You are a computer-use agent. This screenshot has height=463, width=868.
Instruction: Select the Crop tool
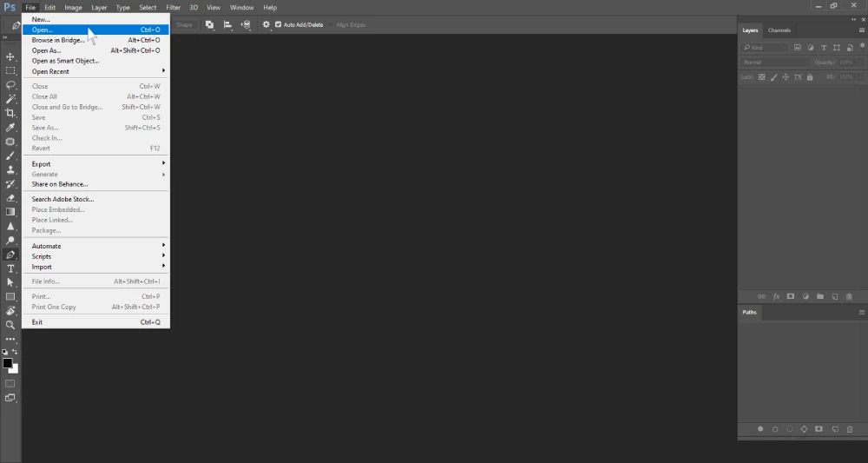click(x=10, y=113)
